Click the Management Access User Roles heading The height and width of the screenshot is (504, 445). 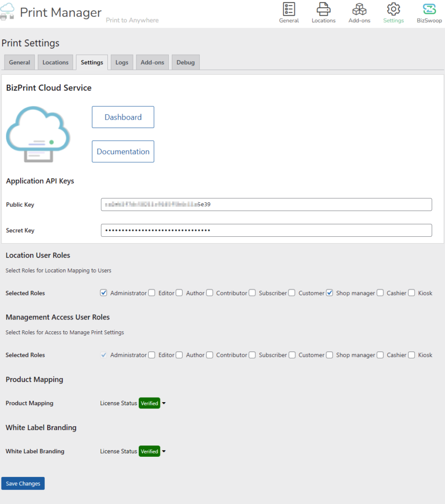(x=58, y=317)
